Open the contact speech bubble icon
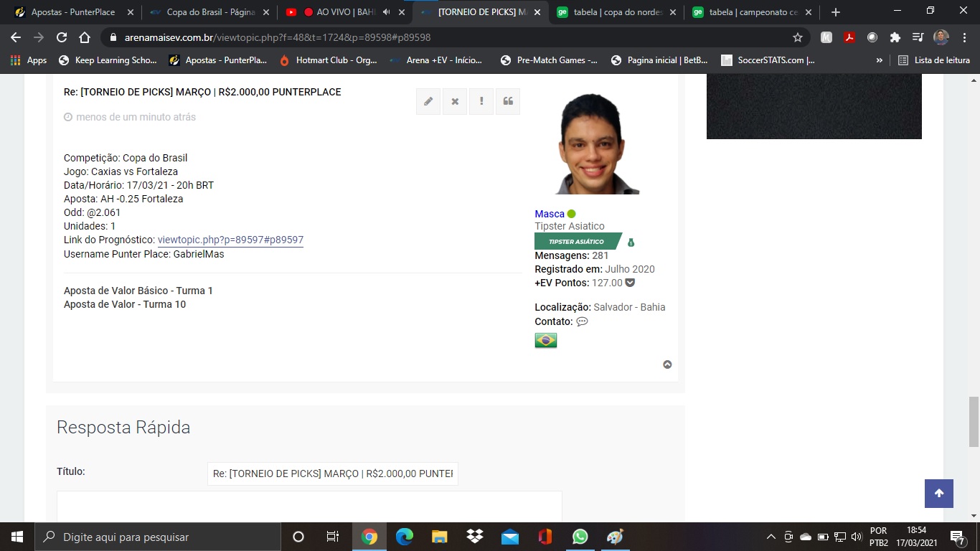 coord(582,321)
